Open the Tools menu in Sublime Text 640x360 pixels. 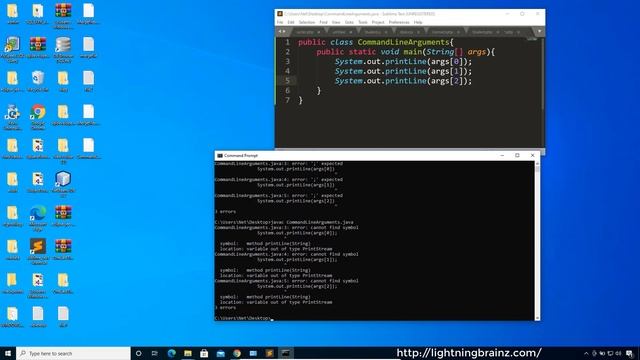click(x=363, y=22)
